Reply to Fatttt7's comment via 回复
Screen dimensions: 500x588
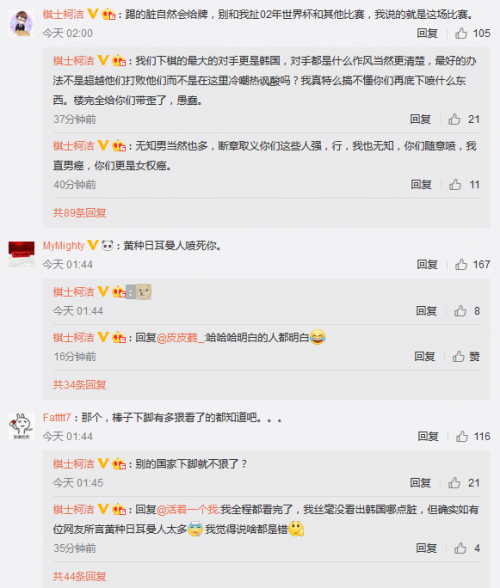pyautogui.click(x=428, y=436)
